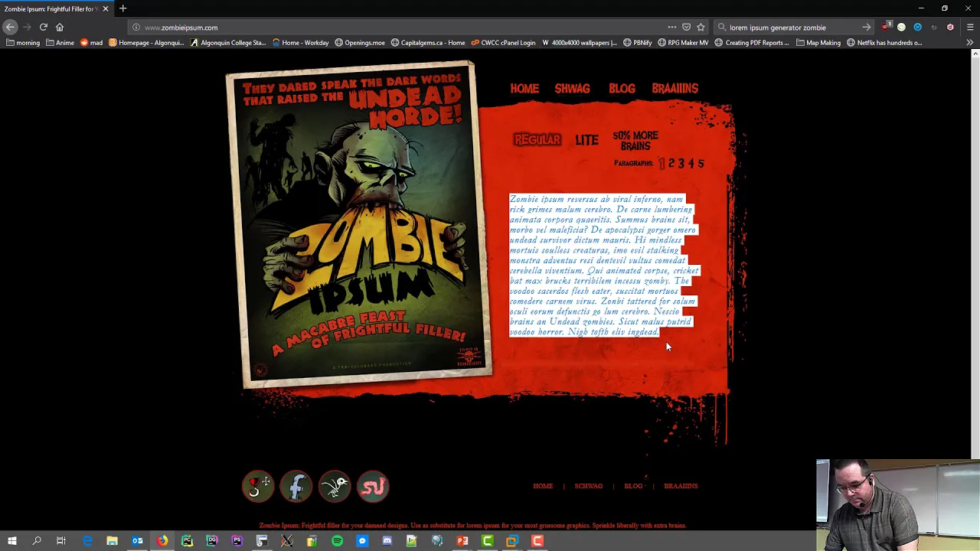Image resolution: width=980 pixels, height=551 pixels.
Task: Open Openings.moe bookmark
Action: pos(360,43)
